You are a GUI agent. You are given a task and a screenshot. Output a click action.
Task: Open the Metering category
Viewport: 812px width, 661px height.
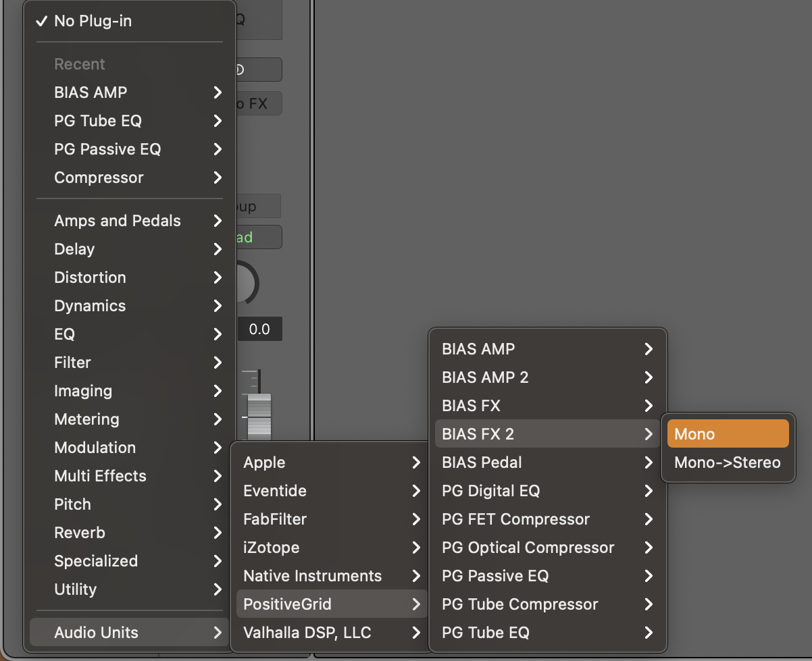click(130, 419)
